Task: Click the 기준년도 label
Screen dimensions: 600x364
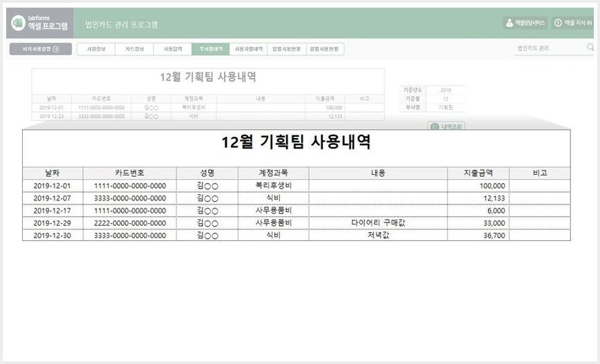Action: tap(413, 90)
